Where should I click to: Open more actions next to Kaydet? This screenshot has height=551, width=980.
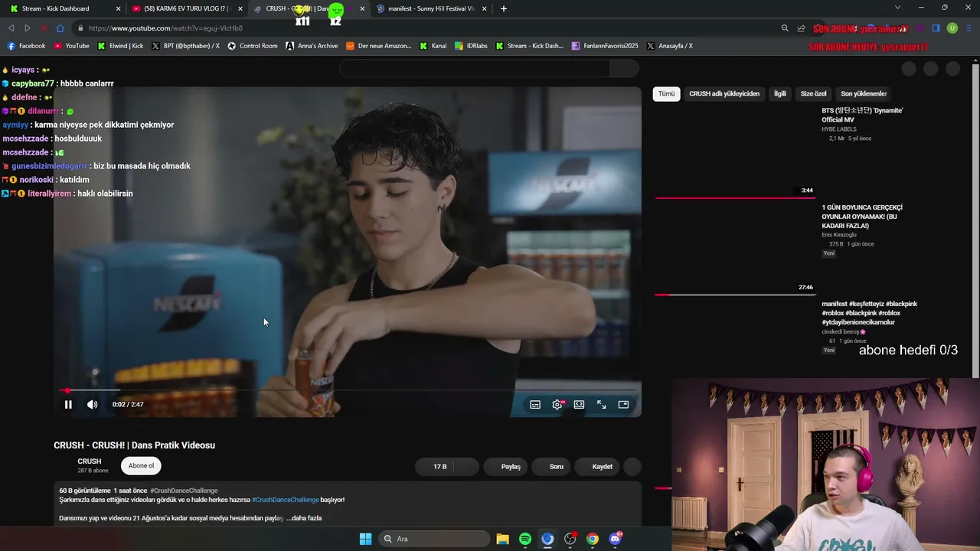coord(632,467)
